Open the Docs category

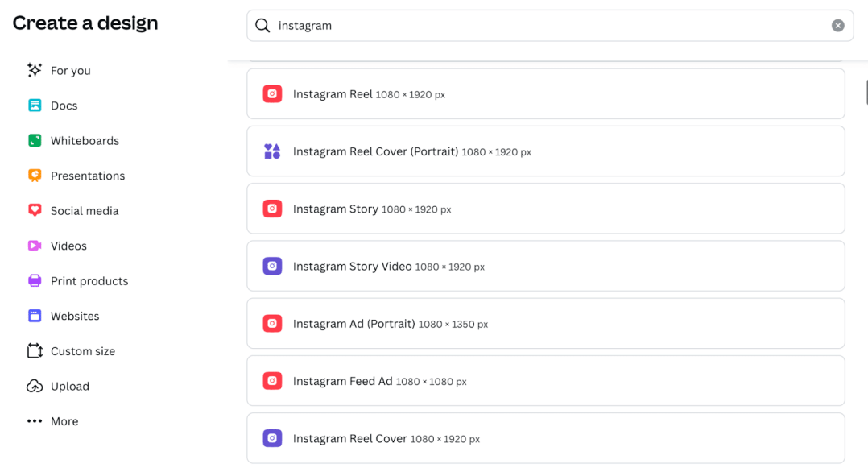coord(64,106)
